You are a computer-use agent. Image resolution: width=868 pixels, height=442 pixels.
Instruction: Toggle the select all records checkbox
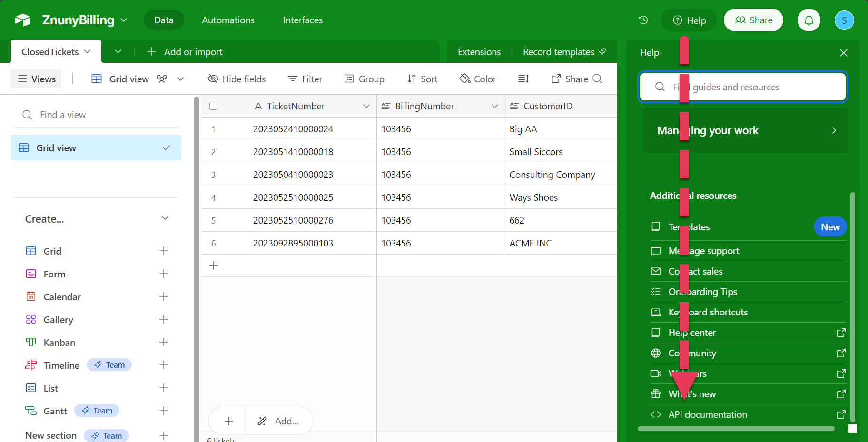coord(213,106)
